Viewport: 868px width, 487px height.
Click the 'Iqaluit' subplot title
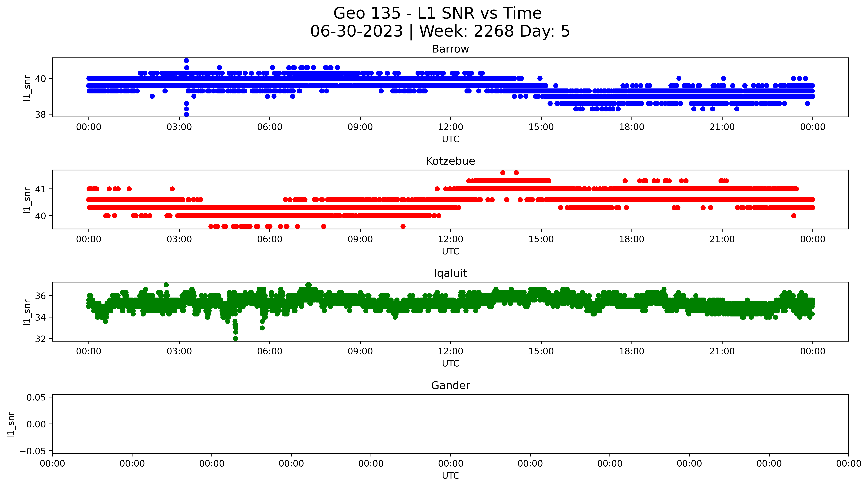(450, 273)
